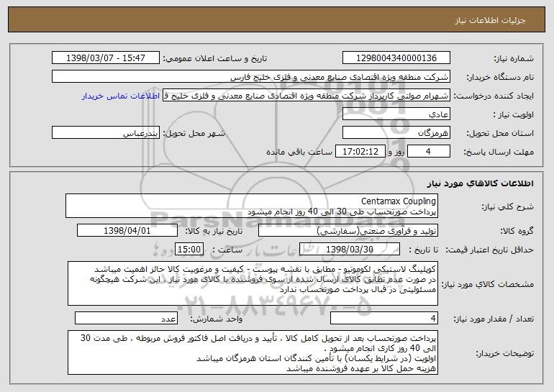Click the delivery province field هرمزگان
Viewport: 554px width, 392px height.
tap(396, 133)
